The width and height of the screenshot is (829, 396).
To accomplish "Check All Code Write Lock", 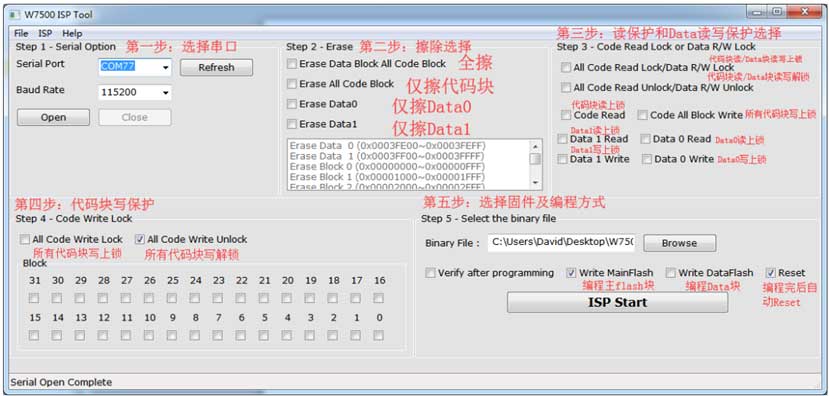I will point(24,240).
